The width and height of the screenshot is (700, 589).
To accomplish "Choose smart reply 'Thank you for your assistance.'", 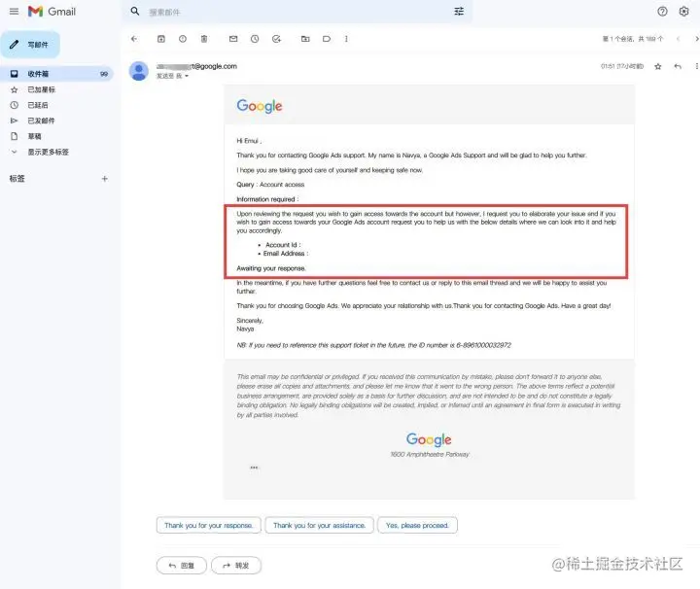I will (319, 525).
